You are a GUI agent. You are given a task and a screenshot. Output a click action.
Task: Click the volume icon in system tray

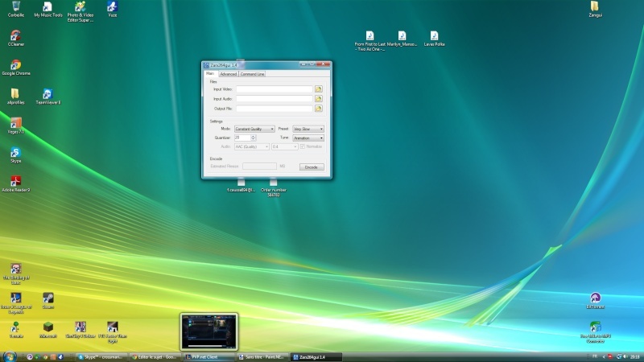point(625,356)
